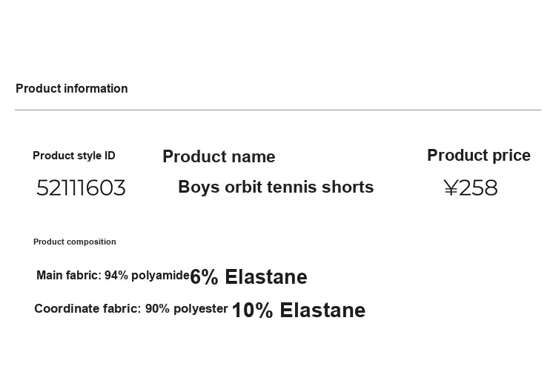Click the word shorts in product name
This screenshot has width=556, height=392.
click(x=348, y=187)
